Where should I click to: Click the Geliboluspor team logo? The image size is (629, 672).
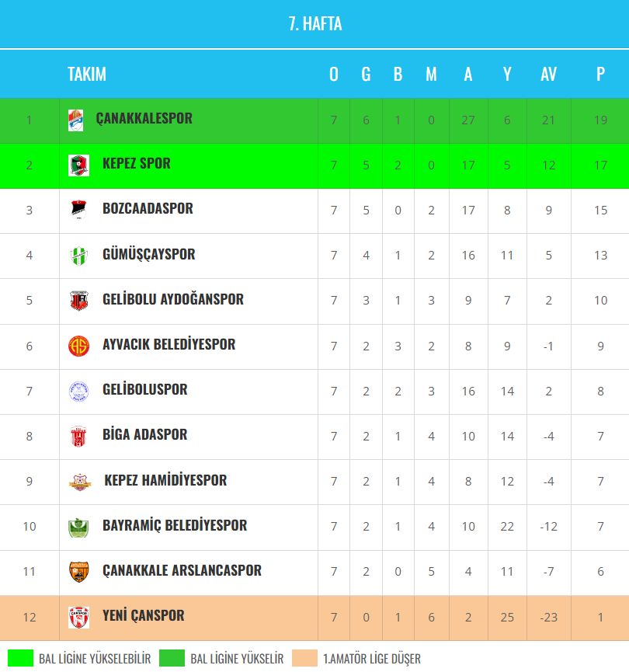point(78,391)
